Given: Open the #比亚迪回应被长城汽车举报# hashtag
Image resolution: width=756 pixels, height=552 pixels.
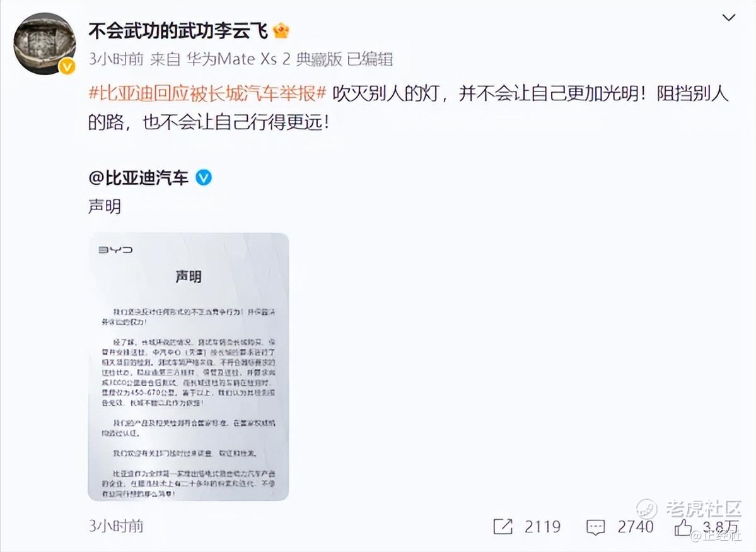Looking at the screenshot, I should tap(208, 93).
